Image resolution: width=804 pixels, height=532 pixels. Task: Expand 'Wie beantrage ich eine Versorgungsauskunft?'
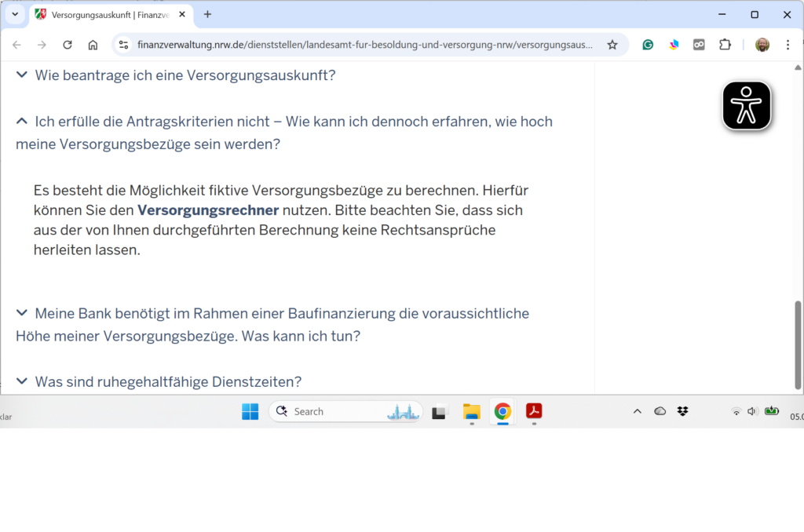[x=185, y=75]
